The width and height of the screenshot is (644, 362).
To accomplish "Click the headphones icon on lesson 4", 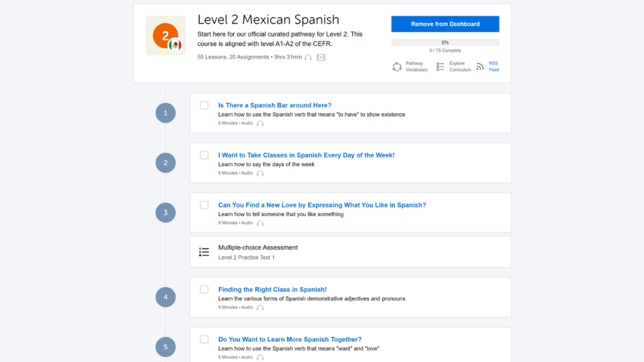I will [x=260, y=308].
